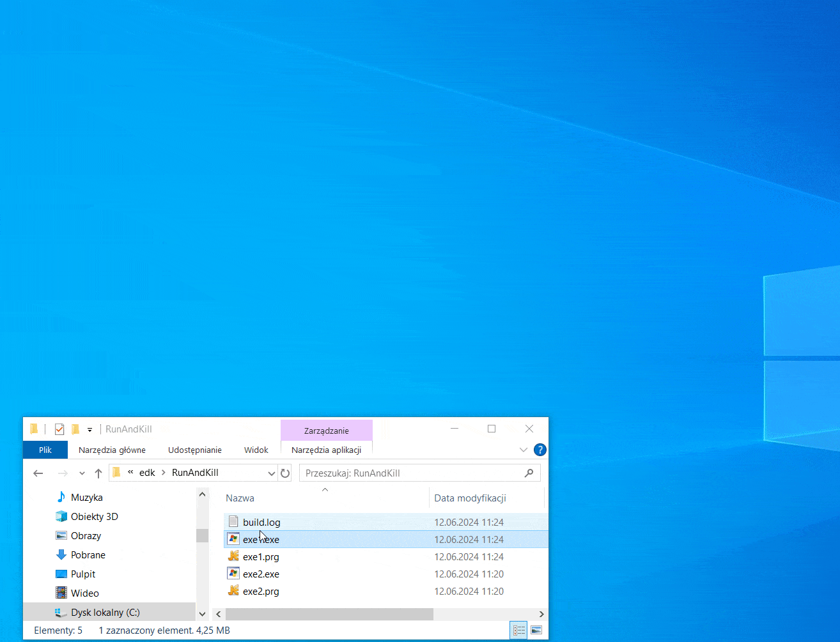Open the Customize Quick Access Toolbar dropdown

90,430
